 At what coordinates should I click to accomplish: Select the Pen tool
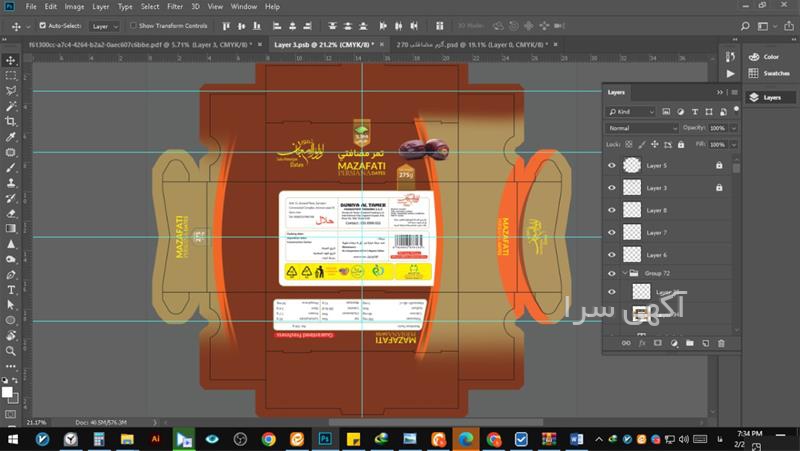click(x=10, y=274)
